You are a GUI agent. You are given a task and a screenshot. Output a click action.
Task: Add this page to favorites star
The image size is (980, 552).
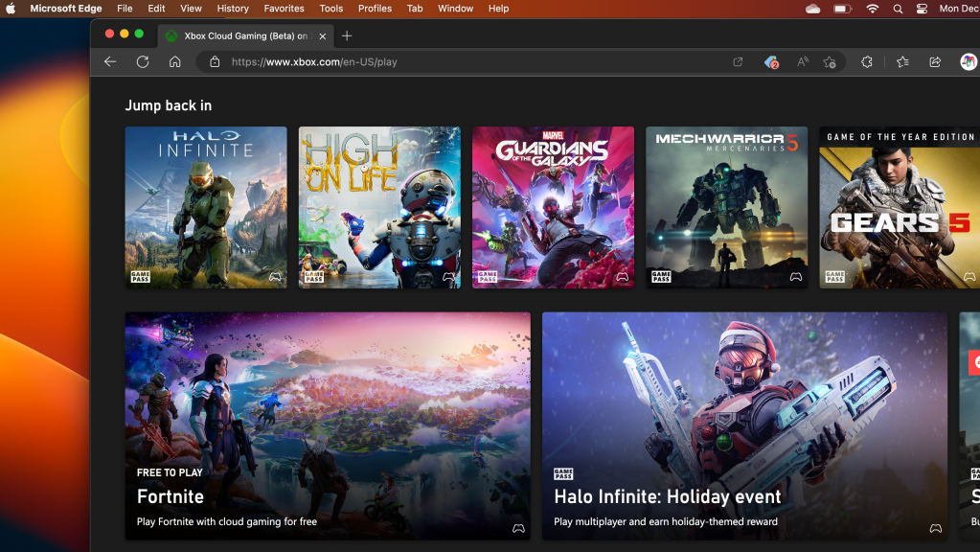click(x=830, y=61)
